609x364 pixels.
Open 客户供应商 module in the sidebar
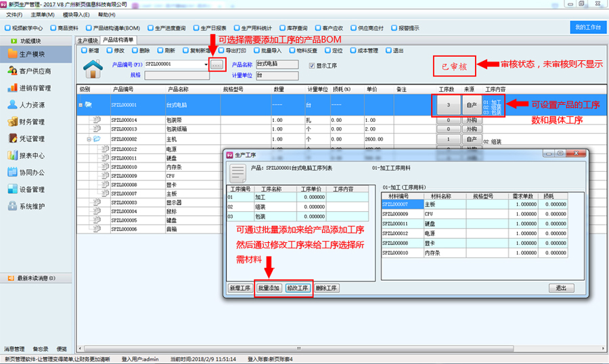(35, 71)
